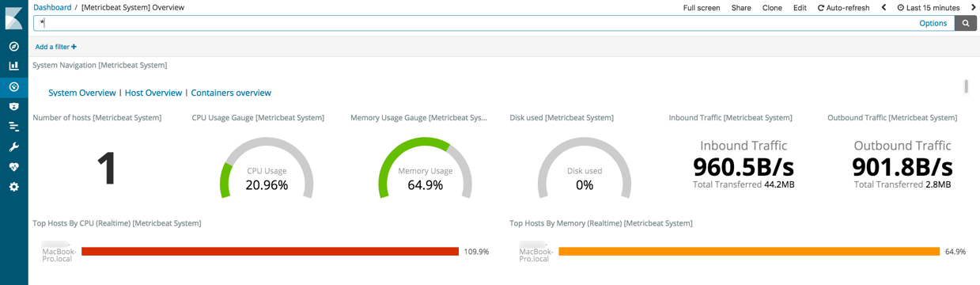The image size is (980, 285).
Task: Open Visualize from the bar chart sidebar icon
Action: (x=13, y=66)
